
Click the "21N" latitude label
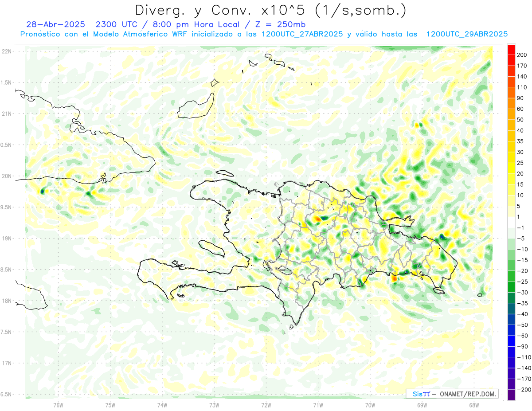(7, 114)
